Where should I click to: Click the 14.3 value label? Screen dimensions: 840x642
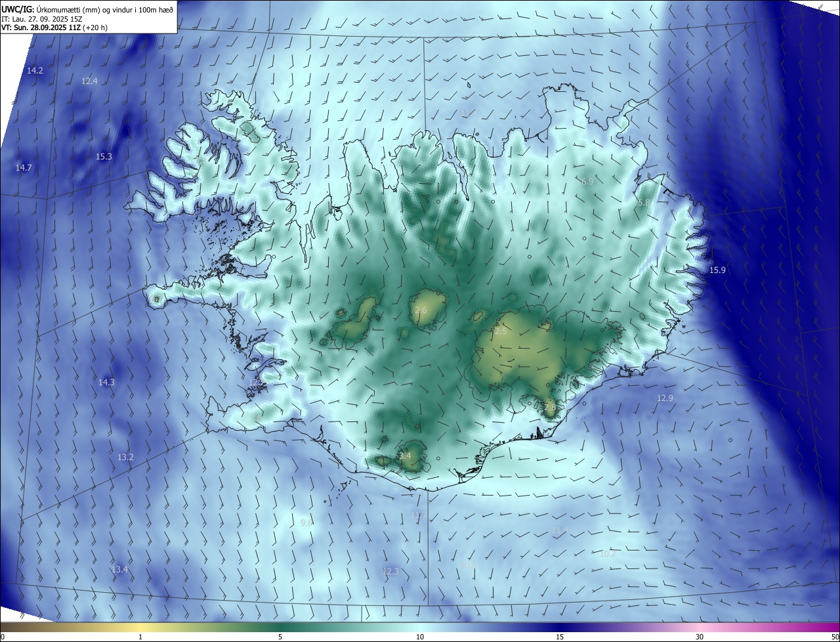pyautogui.click(x=106, y=382)
